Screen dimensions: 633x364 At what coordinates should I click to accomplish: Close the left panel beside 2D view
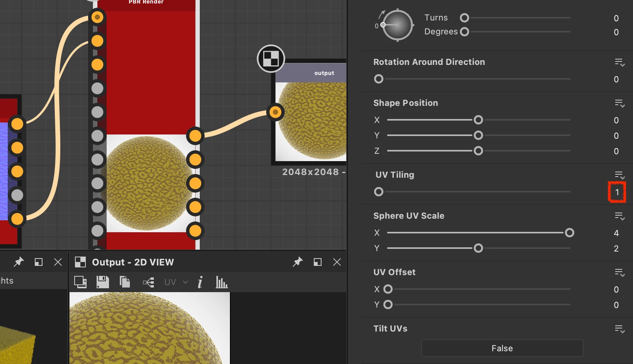58,262
